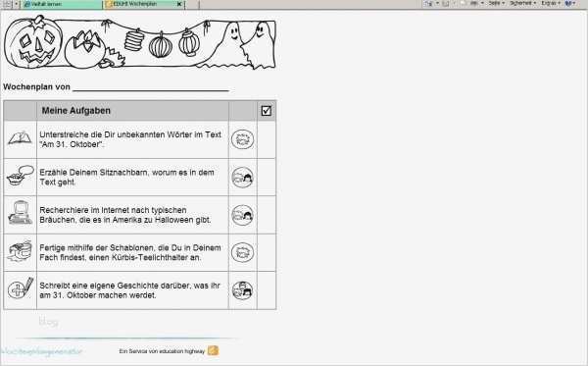Click the pencil icon beside Schreibt task
Screen dimensions: 588x366
pos(21,288)
